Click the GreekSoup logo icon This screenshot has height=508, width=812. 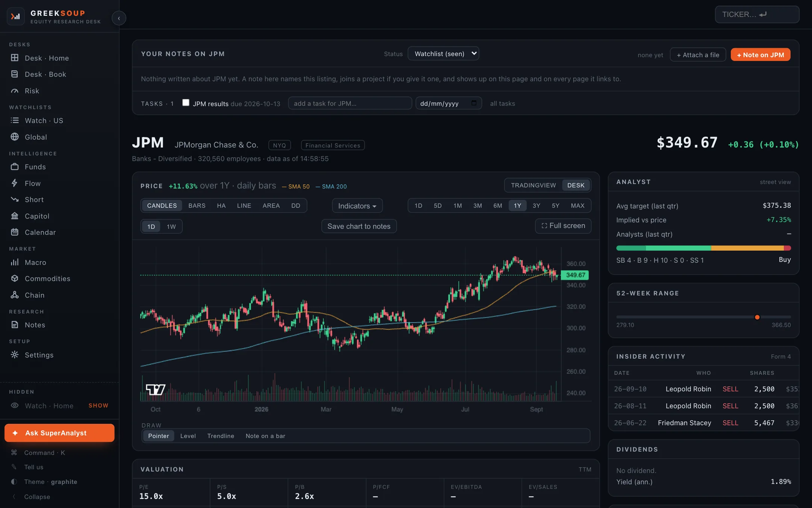[15, 17]
